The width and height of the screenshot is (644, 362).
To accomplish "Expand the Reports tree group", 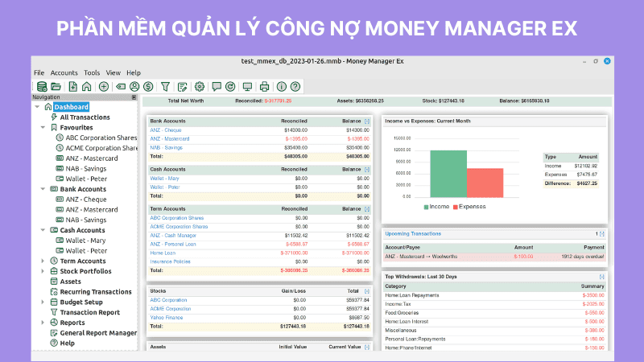I will (43, 323).
